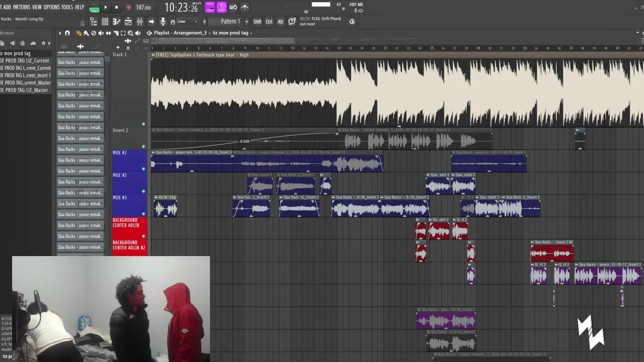This screenshot has width=644, height=362.
Task: Open the TOOLS menu
Action: point(67,7)
